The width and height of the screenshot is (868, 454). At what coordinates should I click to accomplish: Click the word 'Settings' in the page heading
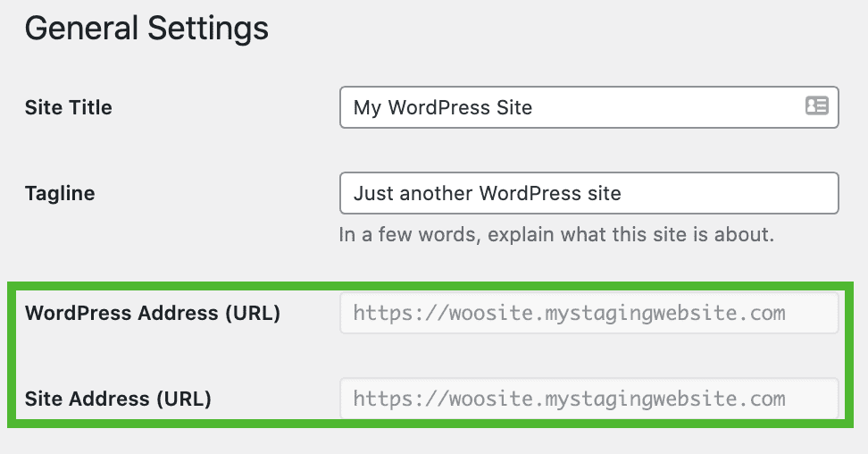coord(208,29)
